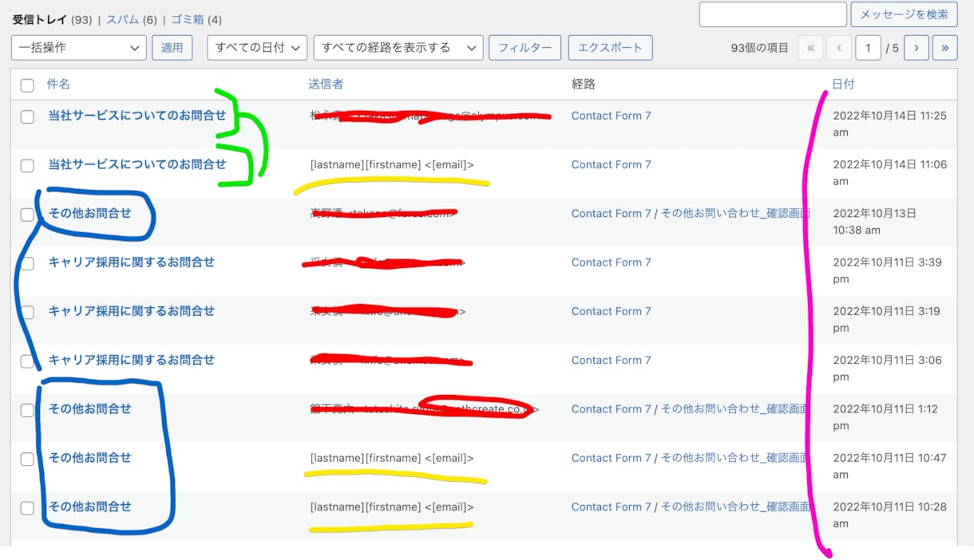Open その他お問合せ message dated 2022年10月13日
Viewport: 974px width, 560px height.
pos(89,213)
